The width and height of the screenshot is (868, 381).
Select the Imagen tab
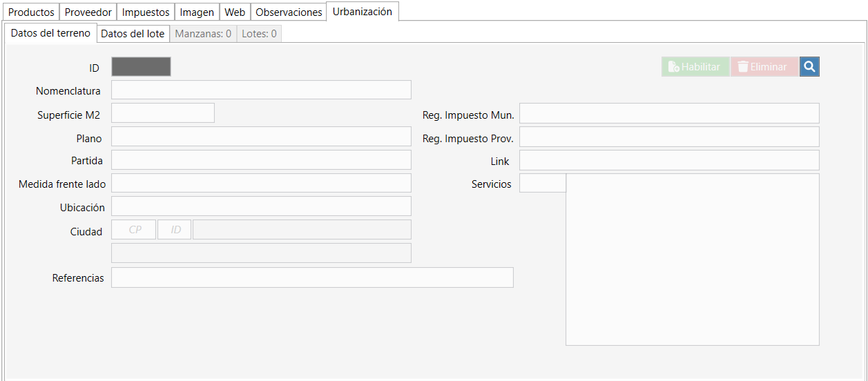197,12
